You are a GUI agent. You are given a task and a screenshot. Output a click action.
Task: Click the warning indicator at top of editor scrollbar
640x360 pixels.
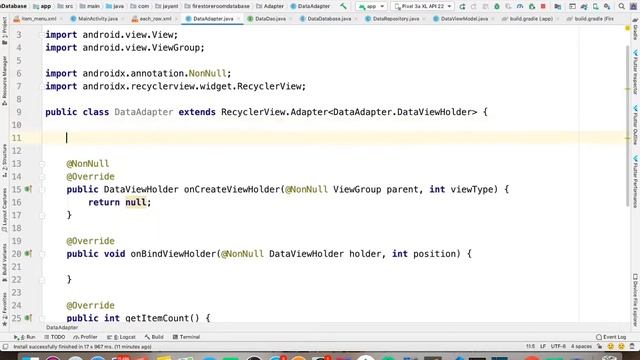[x=627, y=28]
